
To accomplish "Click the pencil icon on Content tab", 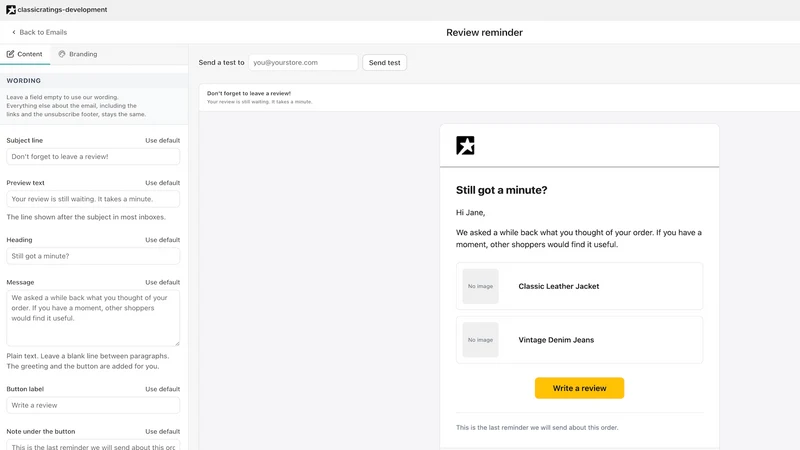I will 10,54.
